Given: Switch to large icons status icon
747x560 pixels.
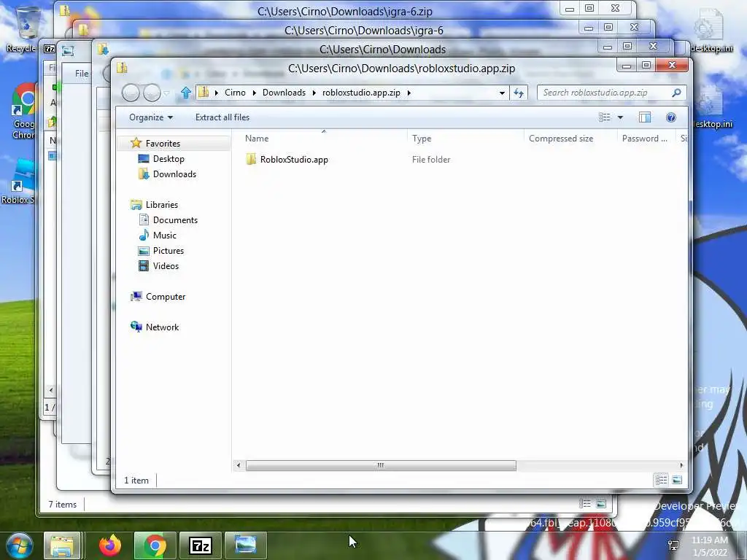Looking at the screenshot, I should [676, 480].
